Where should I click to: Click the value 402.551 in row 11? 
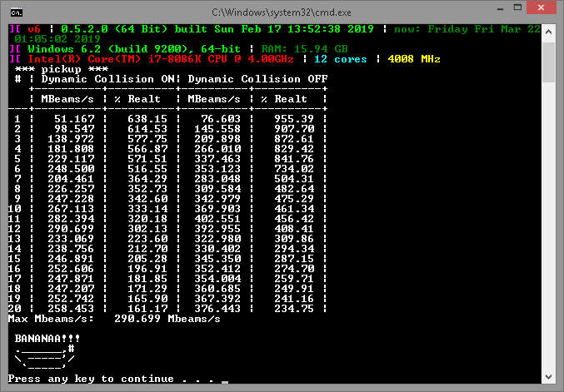click(x=217, y=219)
